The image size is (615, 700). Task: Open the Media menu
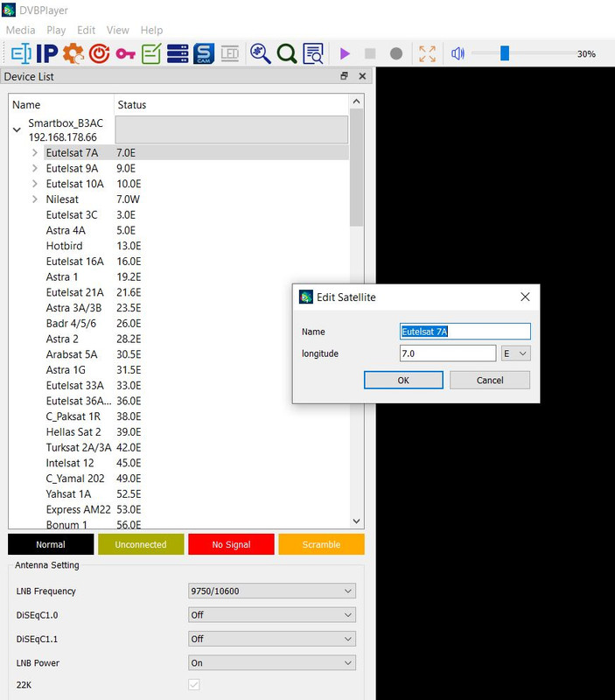pos(20,30)
